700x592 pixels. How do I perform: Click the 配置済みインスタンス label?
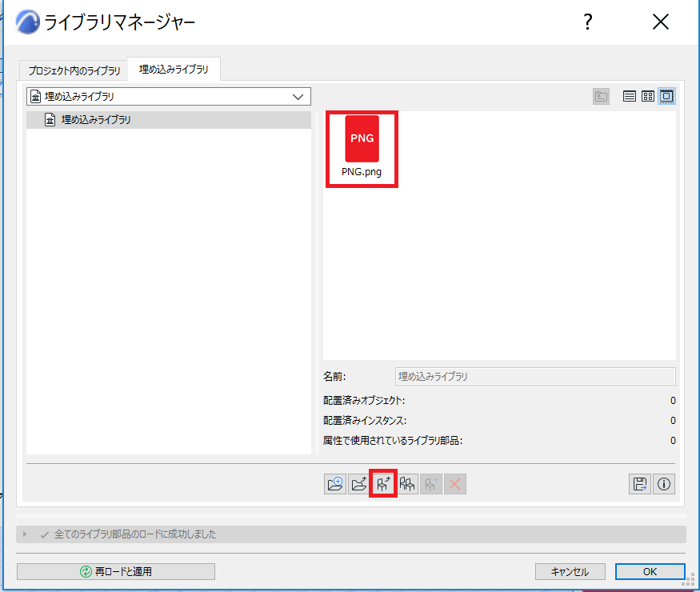click(x=365, y=421)
